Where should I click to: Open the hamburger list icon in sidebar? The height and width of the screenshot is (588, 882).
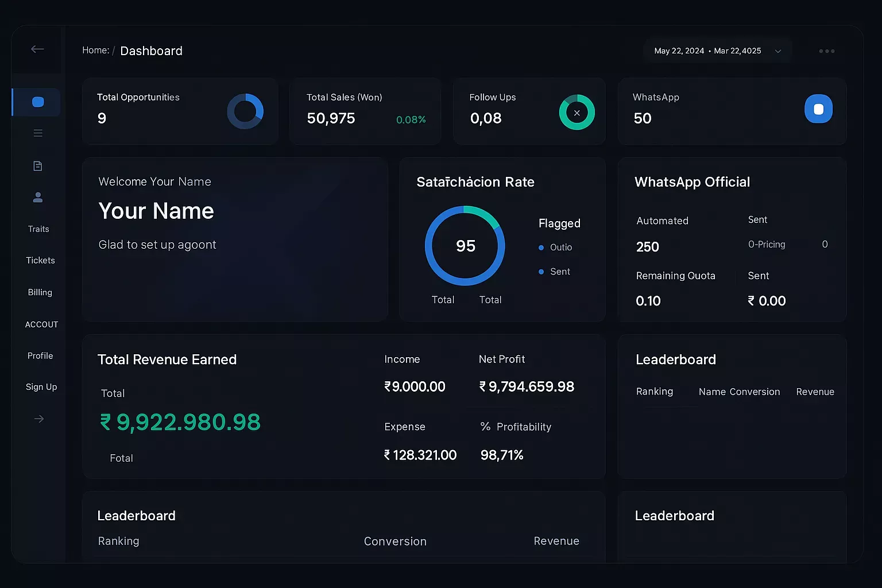38,133
